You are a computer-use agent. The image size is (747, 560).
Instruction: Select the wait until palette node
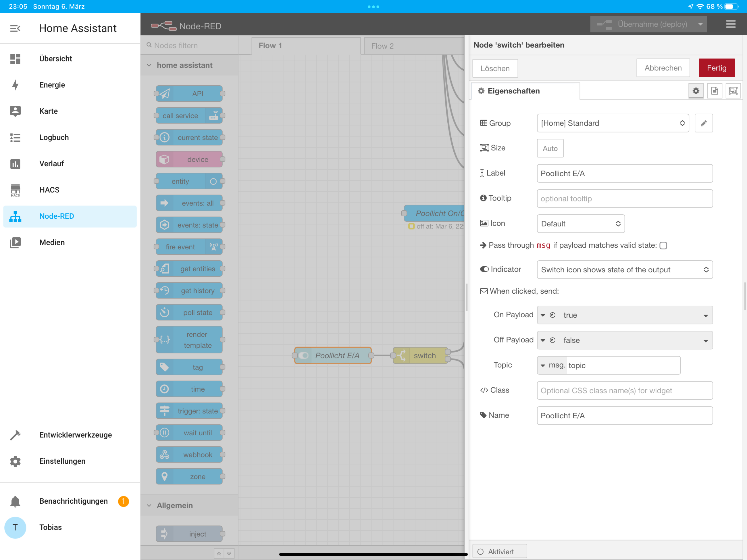[x=189, y=433]
